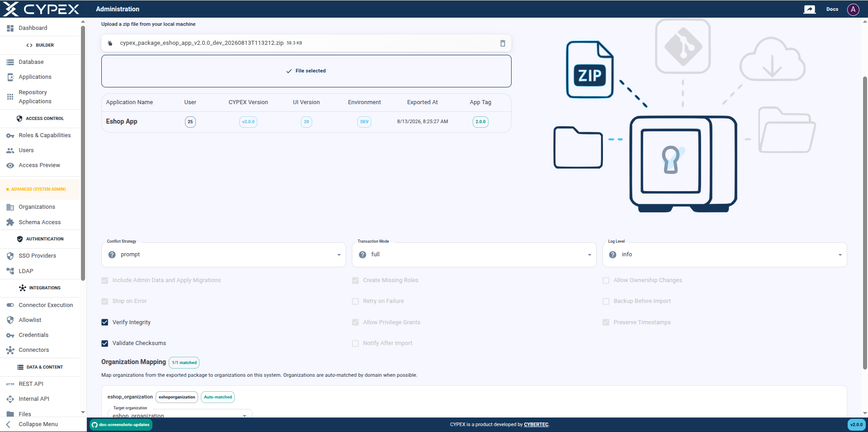Screen dimensions: 868x432
Task: Enable Retry on Failure checkbox
Action: (x=355, y=302)
